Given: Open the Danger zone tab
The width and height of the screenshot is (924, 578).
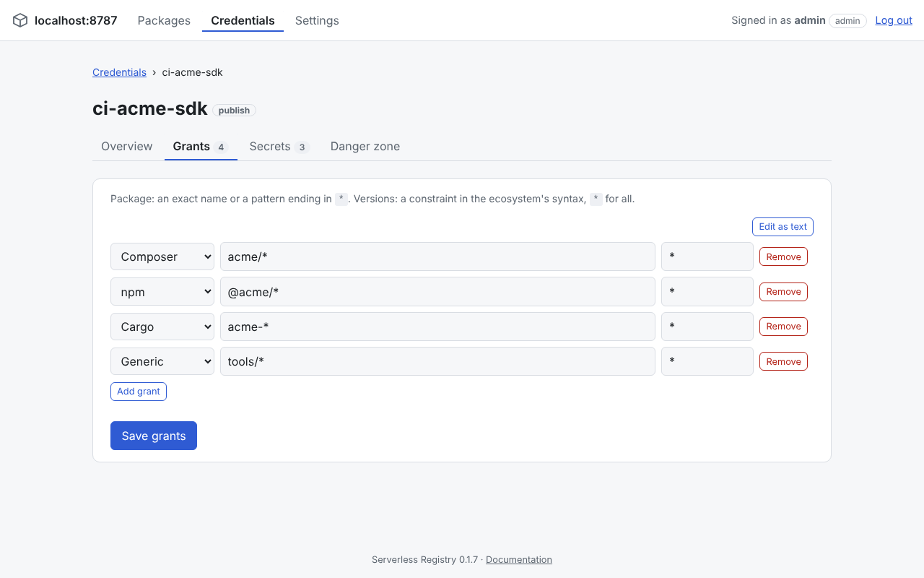Looking at the screenshot, I should [x=365, y=147].
